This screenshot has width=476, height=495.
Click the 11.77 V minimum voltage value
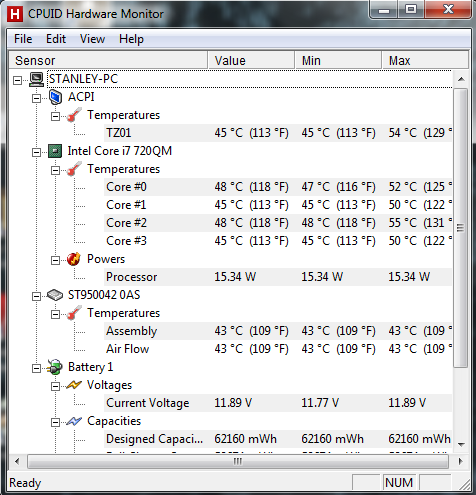(x=320, y=403)
